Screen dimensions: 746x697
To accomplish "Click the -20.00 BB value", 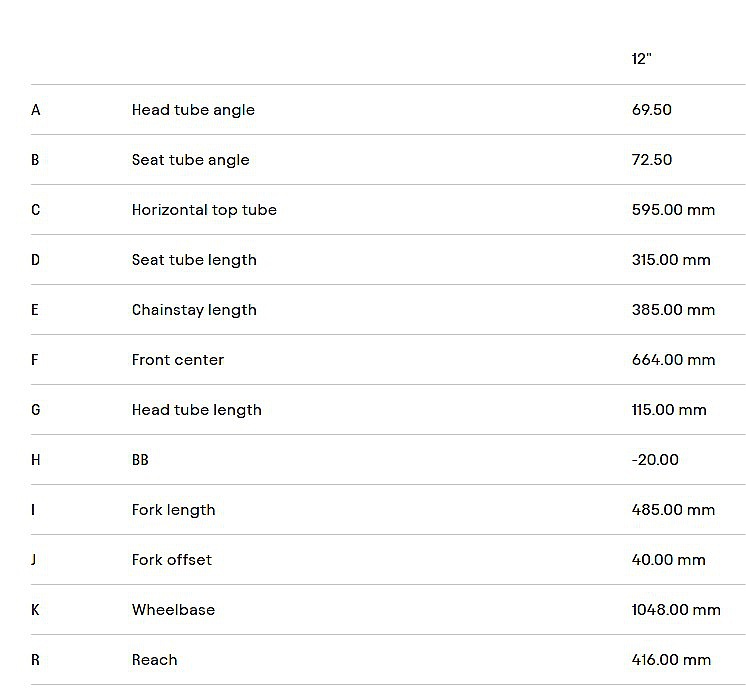I will click(655, 460).
